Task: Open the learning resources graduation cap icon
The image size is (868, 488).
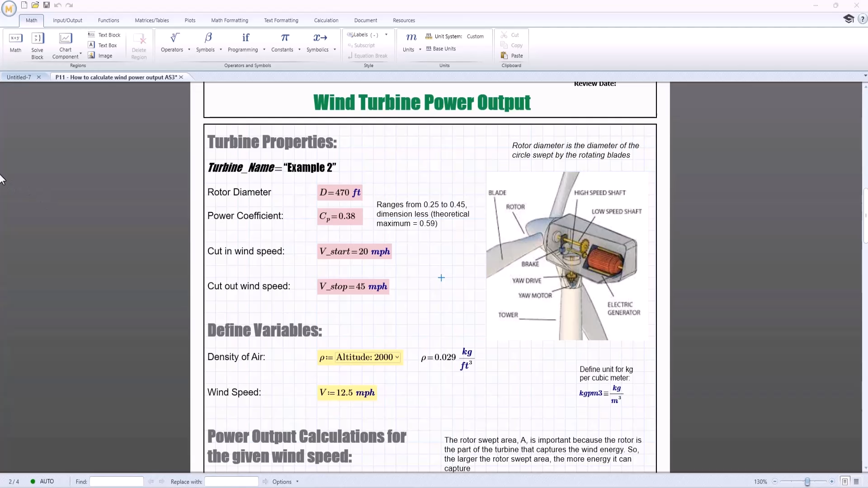Action: click(849, 19)
